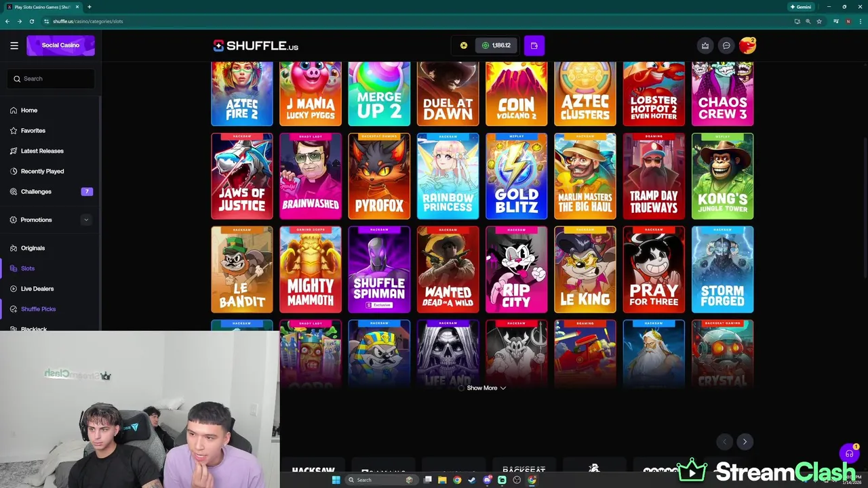The width and height of the screenshot is (868, 488).
Task: Click the Challenges target icon
Action: tap(14, 192)
